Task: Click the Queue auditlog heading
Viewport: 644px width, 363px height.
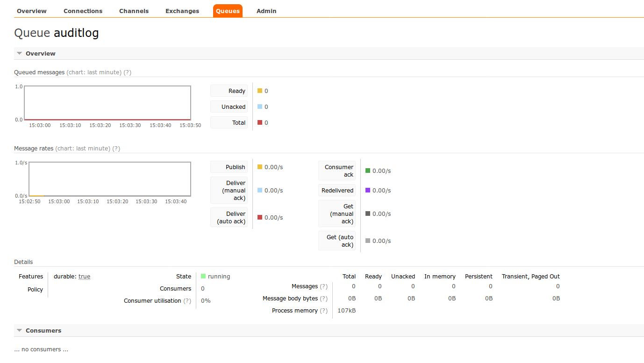Action: [57, 33]
